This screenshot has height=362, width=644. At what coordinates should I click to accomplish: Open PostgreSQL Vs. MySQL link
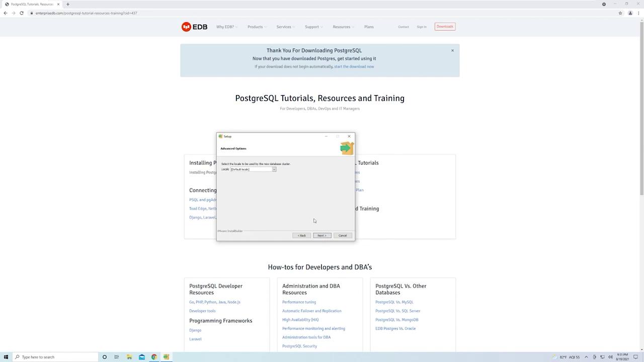394,302
